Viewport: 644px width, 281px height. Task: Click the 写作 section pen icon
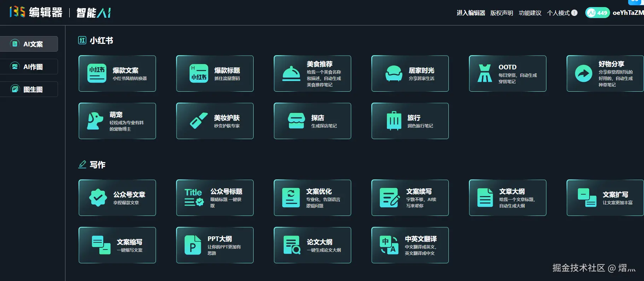coord(82,164)
